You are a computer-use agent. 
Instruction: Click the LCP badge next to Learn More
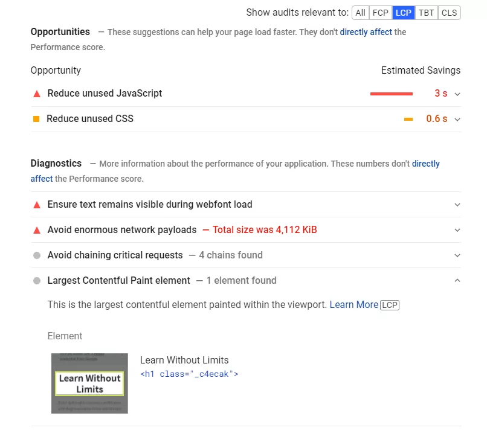[390, 305]
